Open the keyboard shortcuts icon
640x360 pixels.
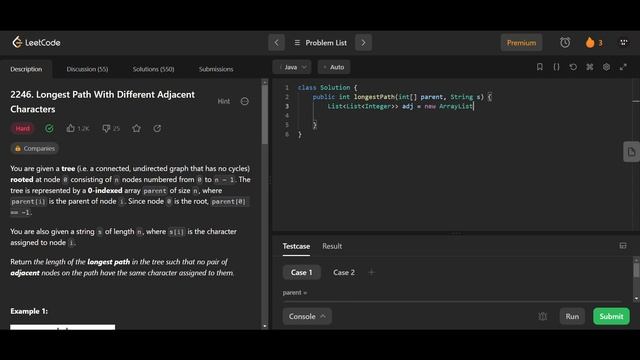pos(590,67)
